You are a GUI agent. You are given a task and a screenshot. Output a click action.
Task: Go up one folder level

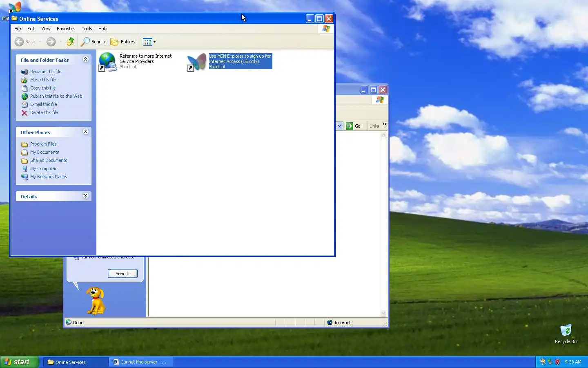point(71,42)
